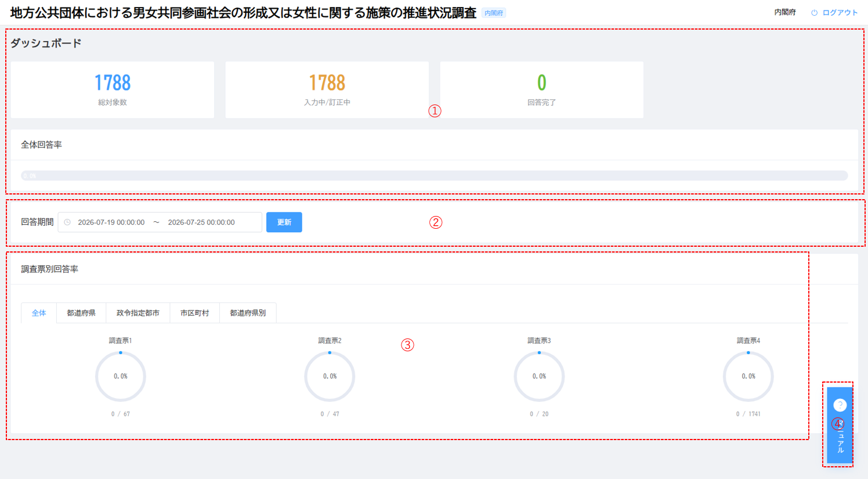Click the 更新 button
868x479 pixels.
pos(284,222)
